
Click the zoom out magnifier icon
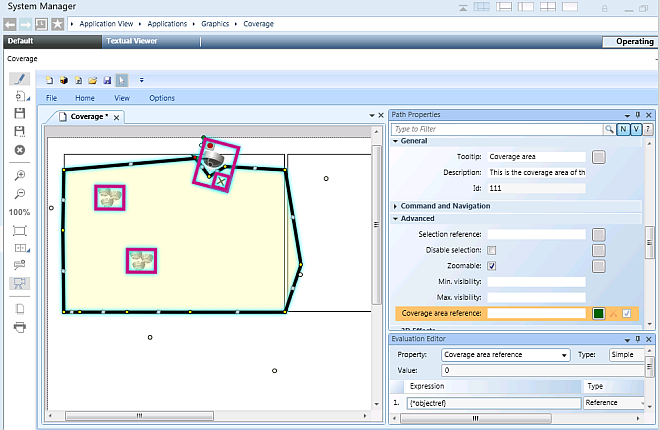coord(19,194)
